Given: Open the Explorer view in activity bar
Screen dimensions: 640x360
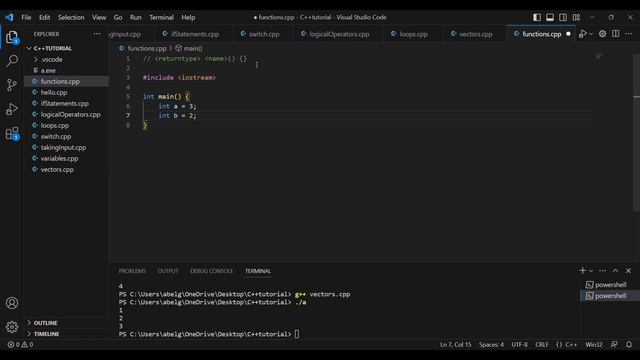Looking at the screenshot, I should point(12,37).
